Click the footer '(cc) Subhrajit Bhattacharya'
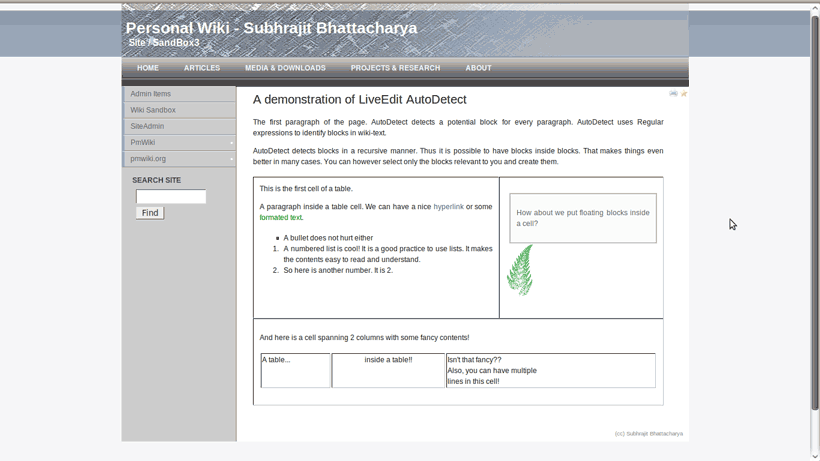Image resolution: width=820 pixels, height=461 pixels. tap(648, 434)
